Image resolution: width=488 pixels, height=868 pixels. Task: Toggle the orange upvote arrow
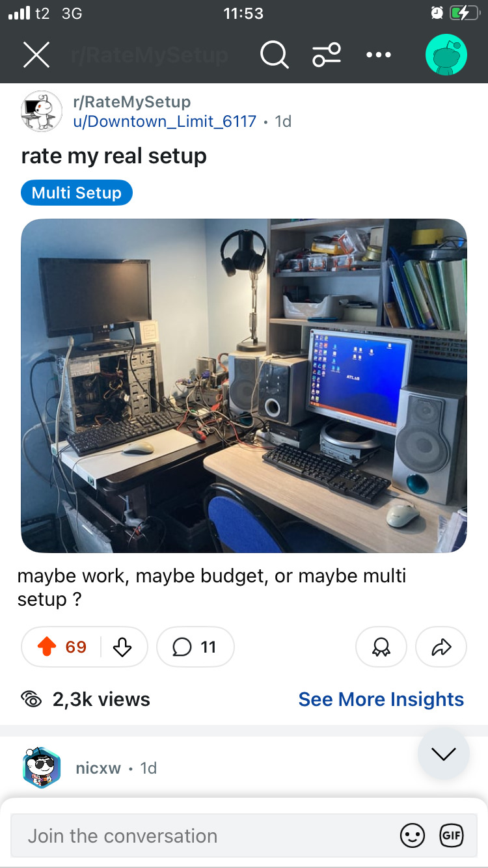click(x=47, y=647)
